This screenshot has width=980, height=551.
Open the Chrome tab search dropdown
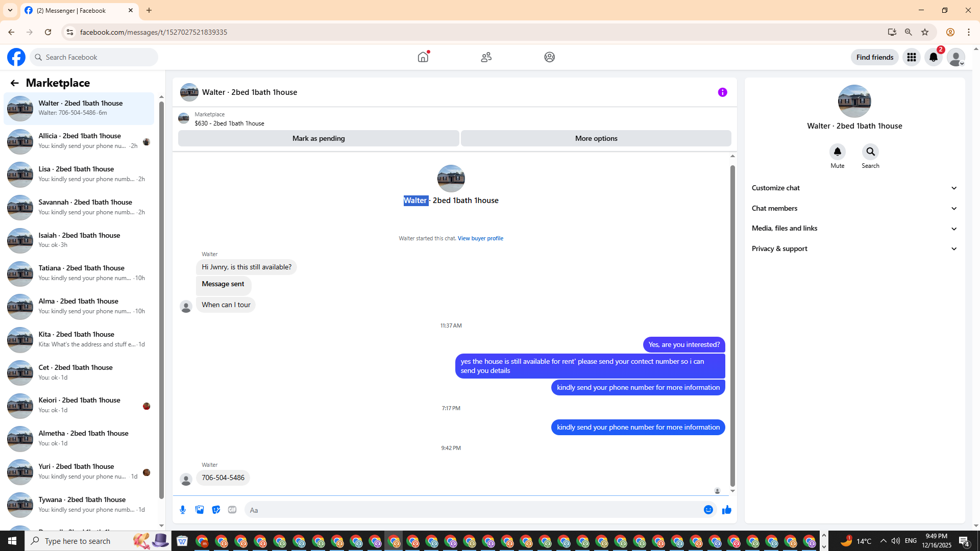[x=10, y=10]
